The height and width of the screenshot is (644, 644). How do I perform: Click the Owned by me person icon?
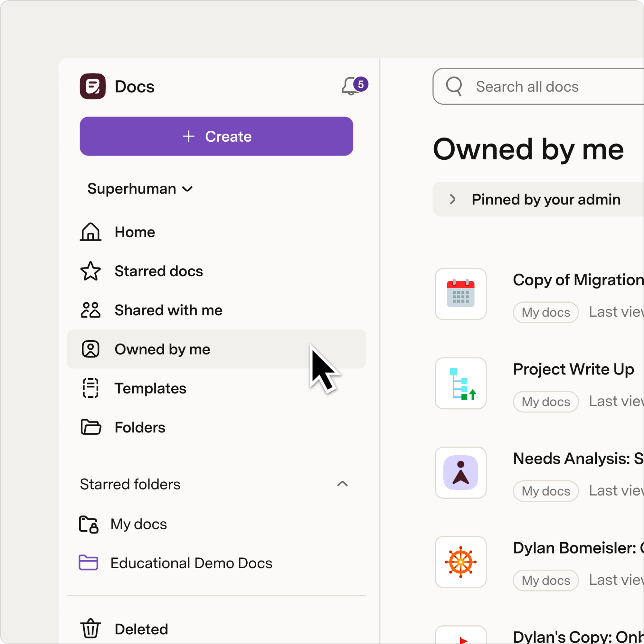91,349
